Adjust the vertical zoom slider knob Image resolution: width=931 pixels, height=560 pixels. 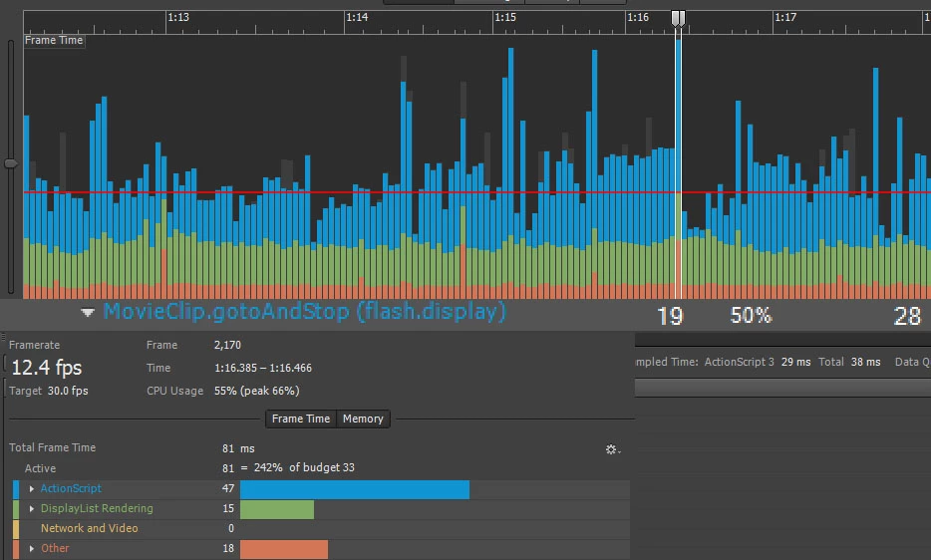(11, 163)
